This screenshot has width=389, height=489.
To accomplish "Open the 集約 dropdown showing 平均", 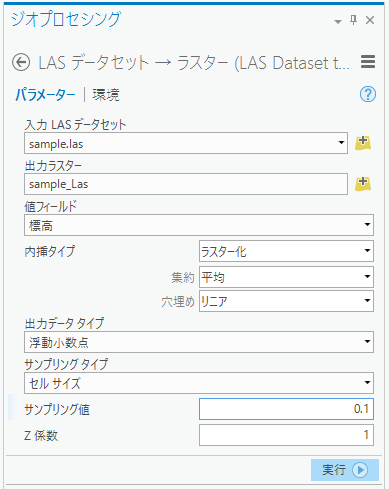I will click(286, 277).
